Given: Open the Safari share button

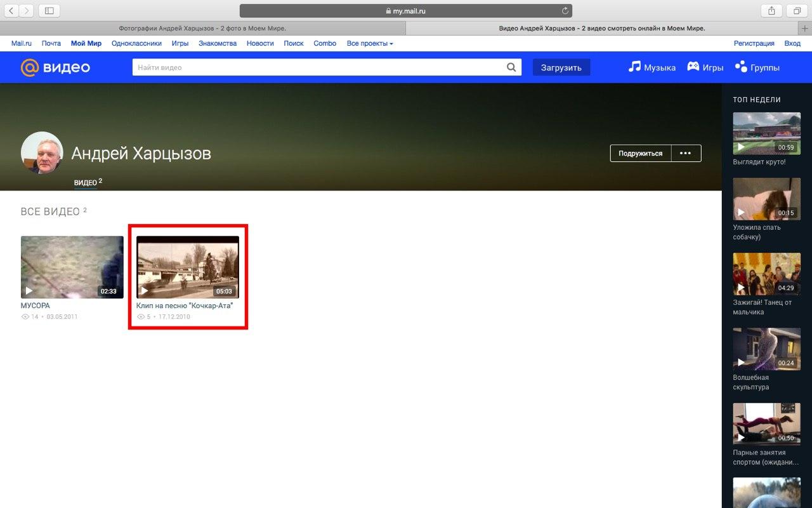Looking at the screenshot, I should (x=771, y=11).
